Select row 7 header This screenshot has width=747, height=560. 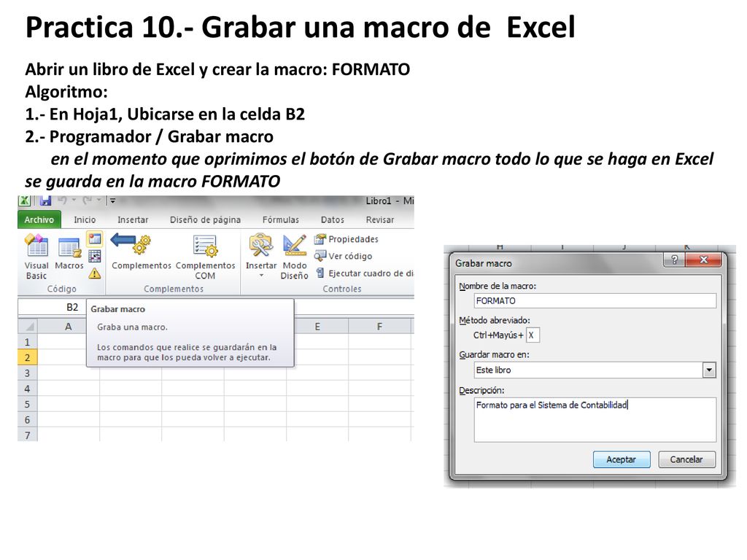(27, 435)
